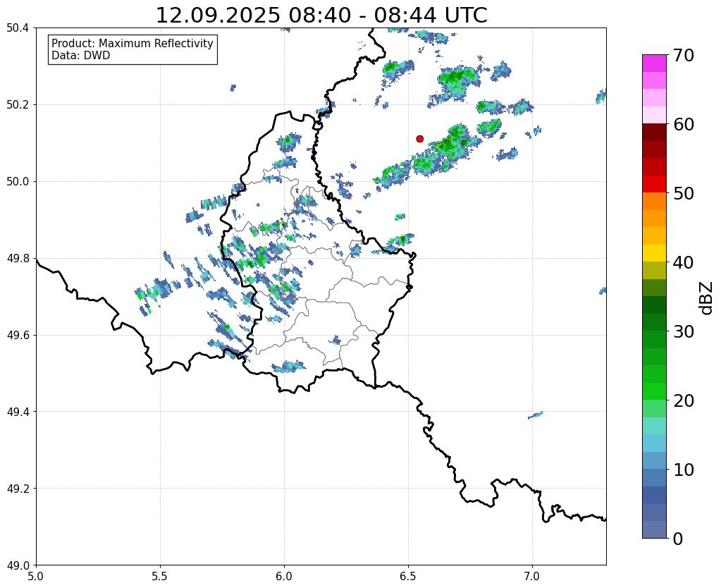This screenshot has width=721, height=588.
Task: Click the longitude label 5.5
Action: point(160,576)
